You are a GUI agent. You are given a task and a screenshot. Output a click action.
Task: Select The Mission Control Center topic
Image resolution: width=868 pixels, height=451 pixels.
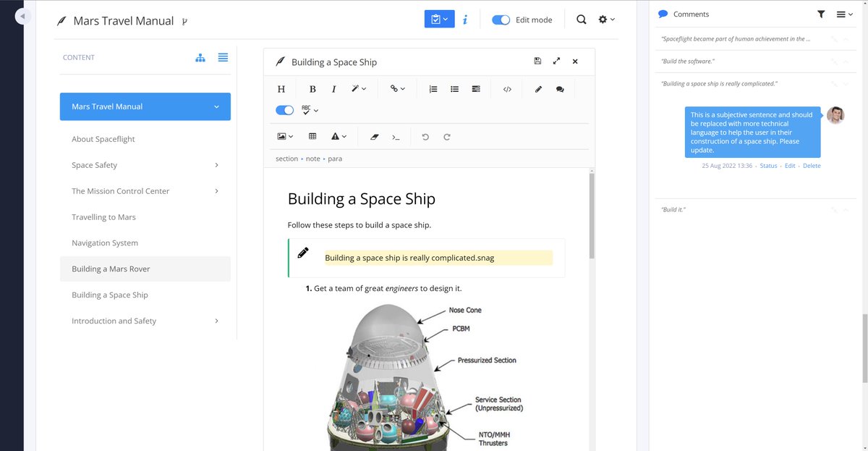click(x=120, y=191)
